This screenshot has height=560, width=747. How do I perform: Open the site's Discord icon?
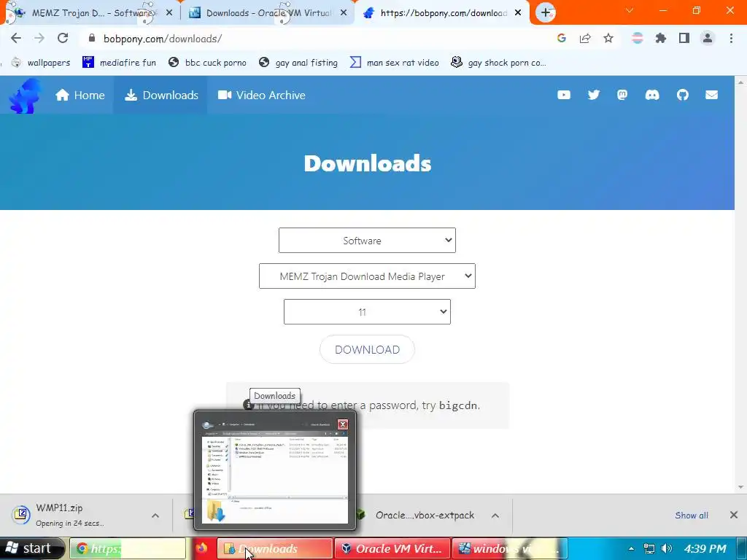[652, 95]
